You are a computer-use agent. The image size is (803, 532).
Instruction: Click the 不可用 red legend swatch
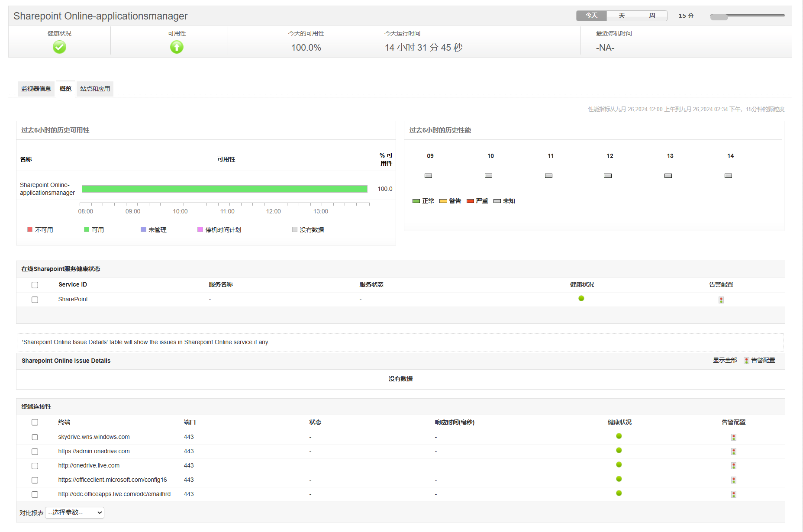[x=30, y=229]
